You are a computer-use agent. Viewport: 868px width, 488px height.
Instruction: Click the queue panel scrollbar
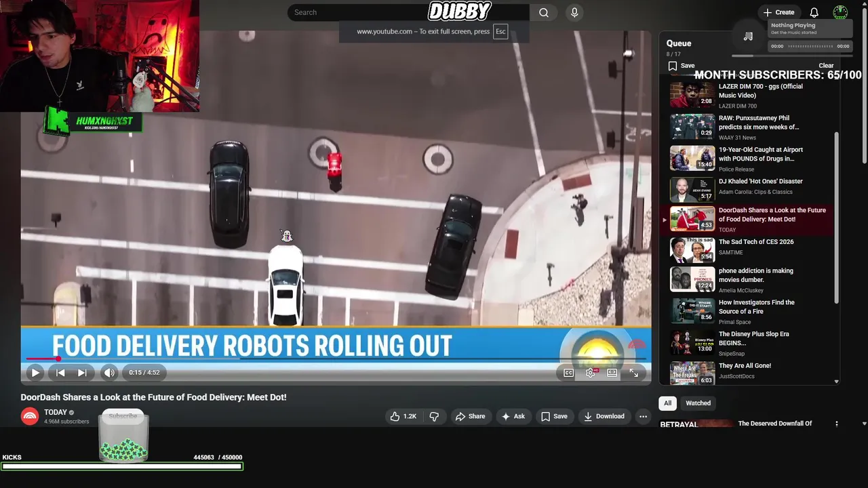(x=836, y=217)
